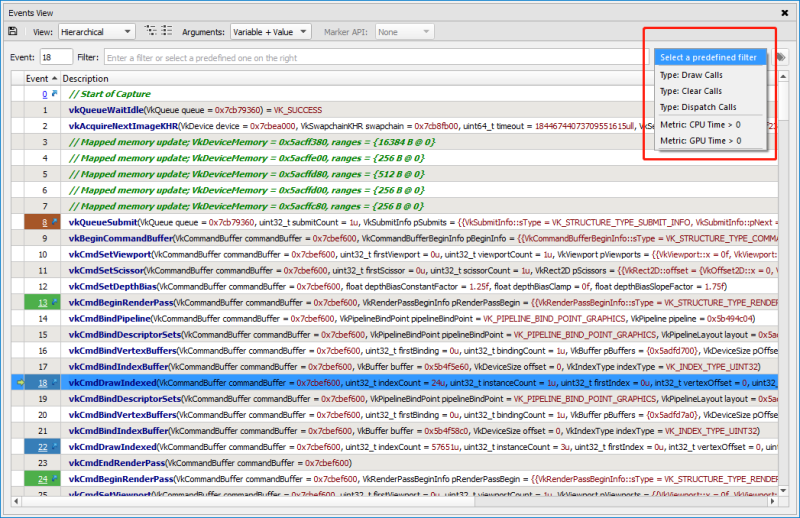Click the collapse all tree icon
The height and width of the screenshot is (518, 800).
(x=166, y=31)
